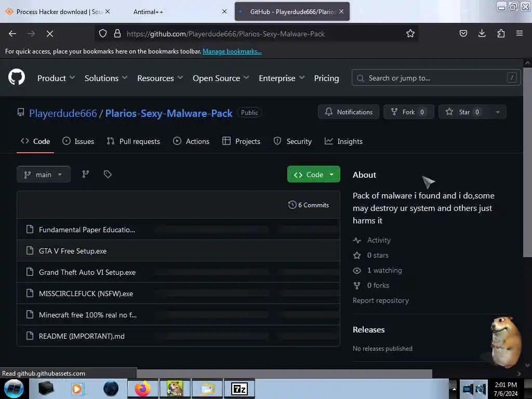Open the Projects tab
The width and height of the screenshot is (532, 399).
pos(241,141)
